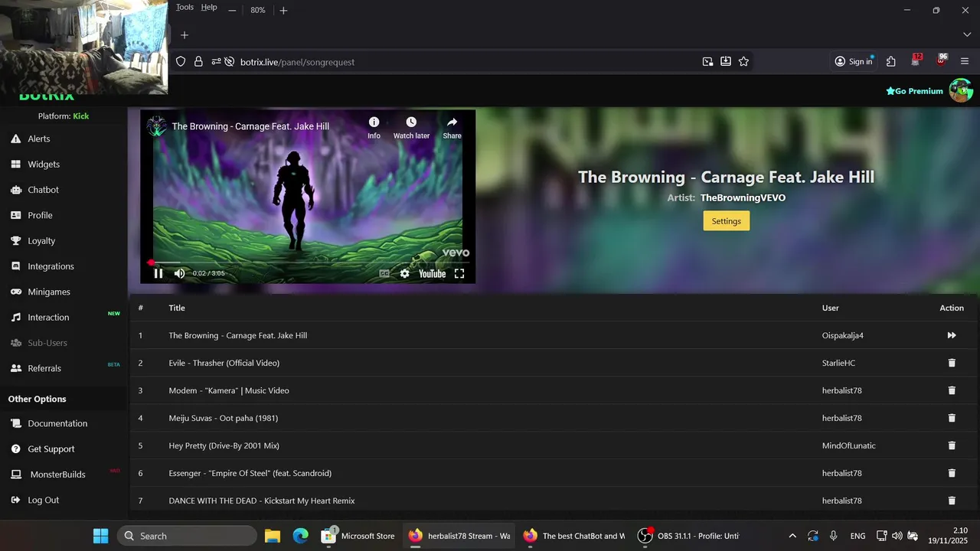This screenshot has height=551, width=980.
Task: Open the Windows taskbar Search box
Action: pyautogui.click(x=187, y=536)
